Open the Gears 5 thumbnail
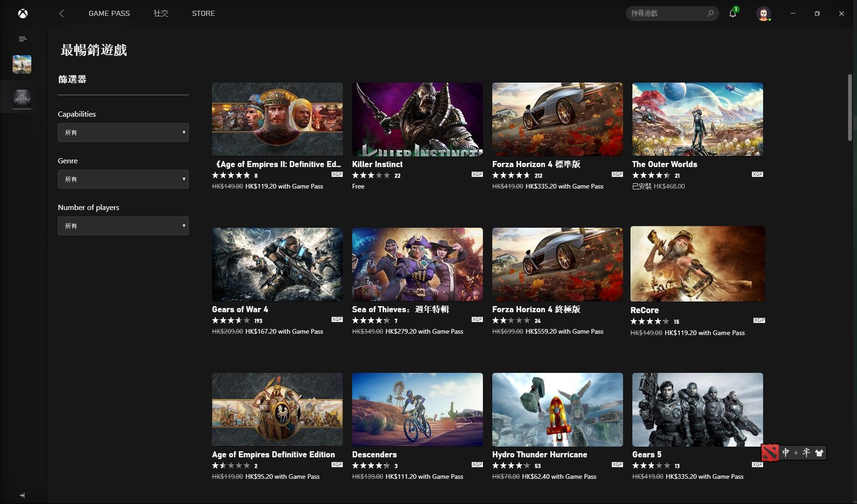Viewport: 857px width, 504px height. click(698, 410)
